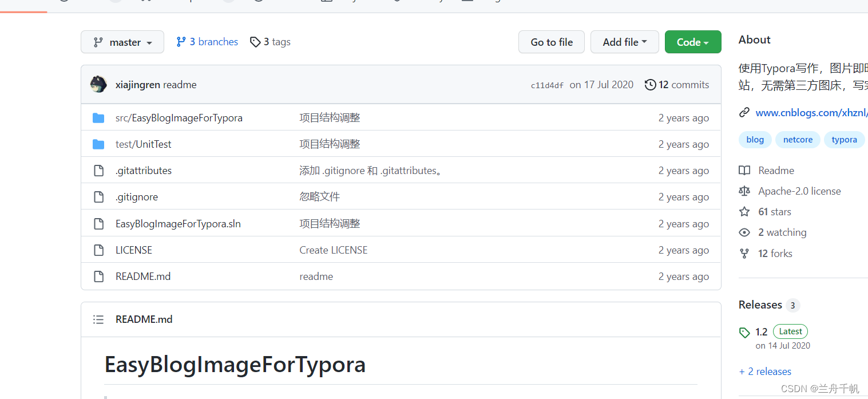868x399 pixels.
Task: Click the commits history clock icon
Action: (650, 85)
